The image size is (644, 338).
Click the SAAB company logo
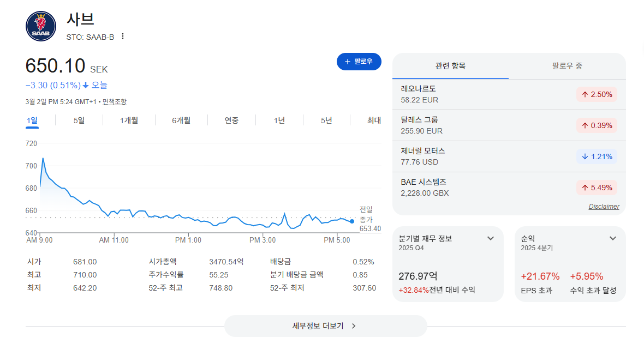(41, 26)
